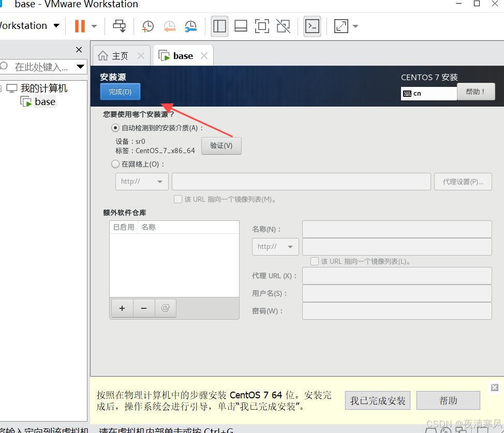Click the 验证(V) button

tap(221, 145)
